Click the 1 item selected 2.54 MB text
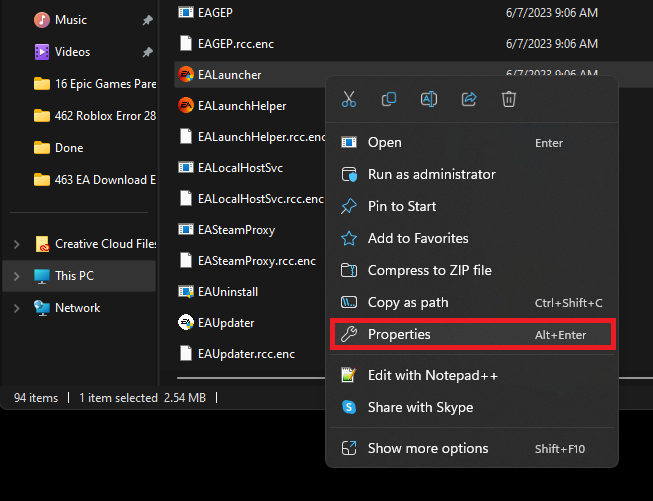The width and height of the screenshot is (653, 501). [142, 398]
